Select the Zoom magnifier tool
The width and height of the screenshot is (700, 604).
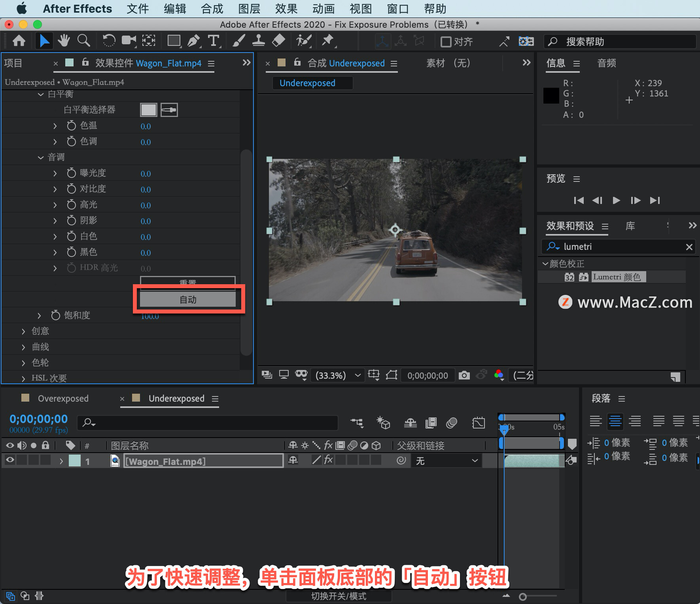click(83, 41)
